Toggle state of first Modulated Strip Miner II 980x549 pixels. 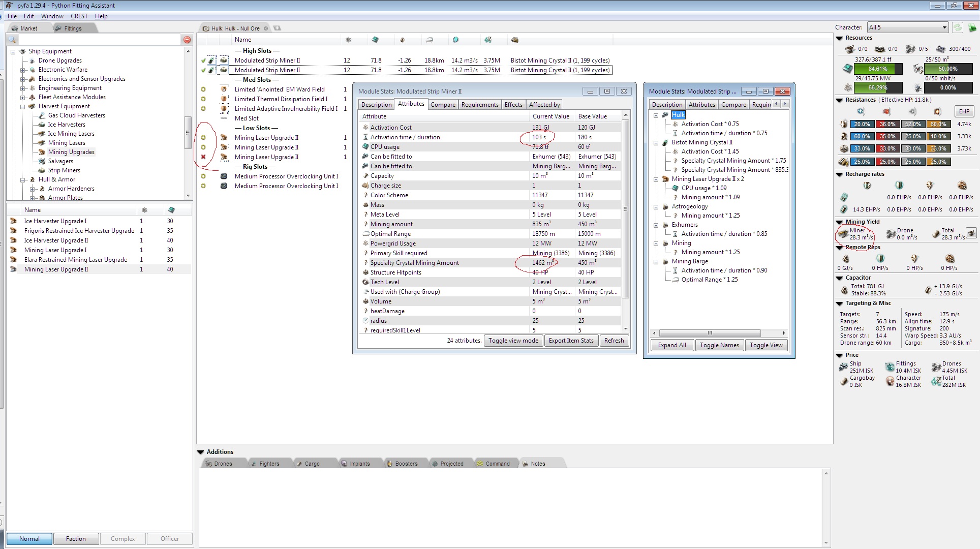[x=203, y=60]
